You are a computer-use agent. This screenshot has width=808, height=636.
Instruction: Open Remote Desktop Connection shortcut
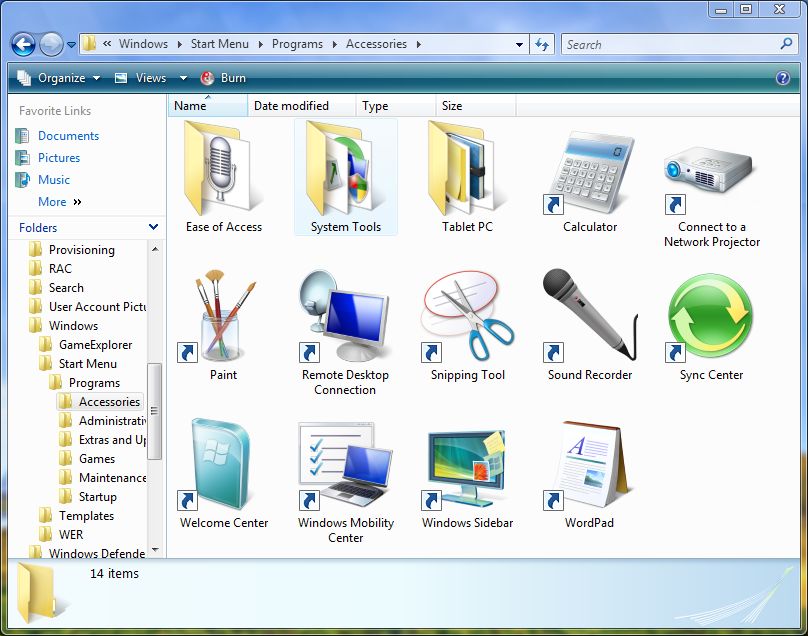pos(345,332)
